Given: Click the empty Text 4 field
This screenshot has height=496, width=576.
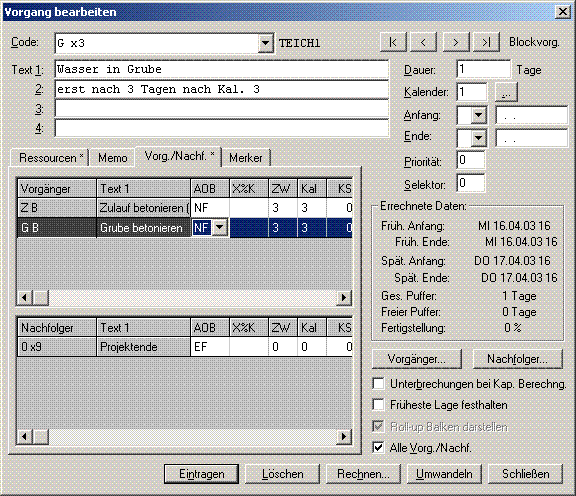Looking at the screenshot, I should click(x=222, y=128).
